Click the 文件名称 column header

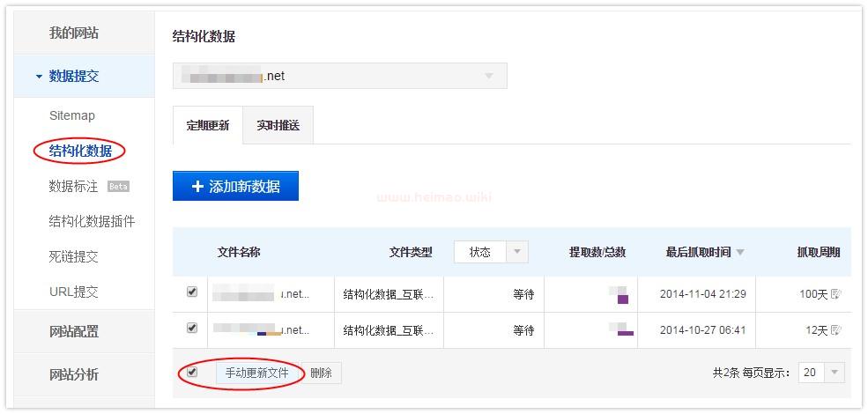pyautogui.click(x=239, y=253)
